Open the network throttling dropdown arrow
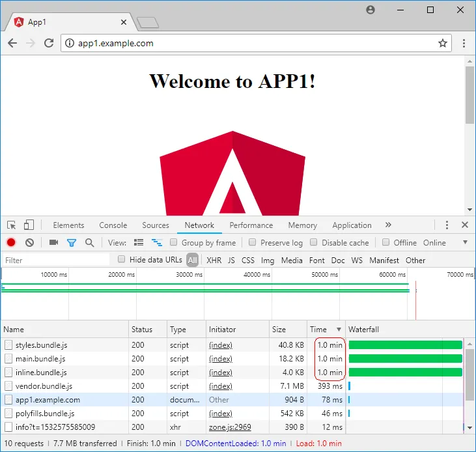This screenshot has height=452, width=476. point(465,242)
